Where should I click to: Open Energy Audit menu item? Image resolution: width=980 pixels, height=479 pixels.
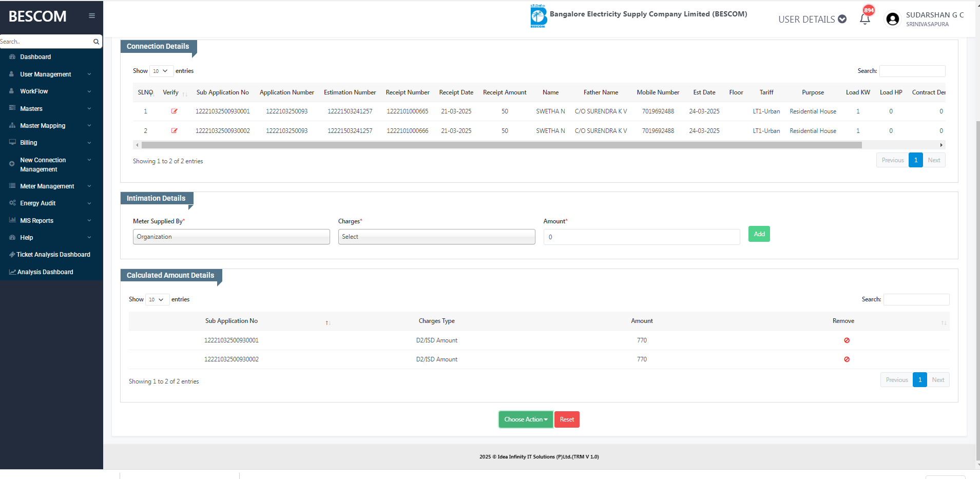tap(37, 203)
